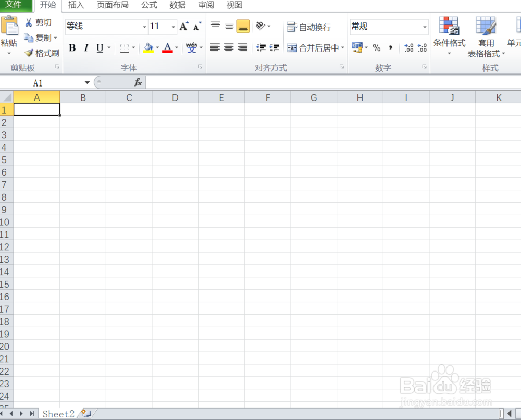Viewport: 521px width, 420px height.
Task: Apply comma style format
Action: [390, 48]
